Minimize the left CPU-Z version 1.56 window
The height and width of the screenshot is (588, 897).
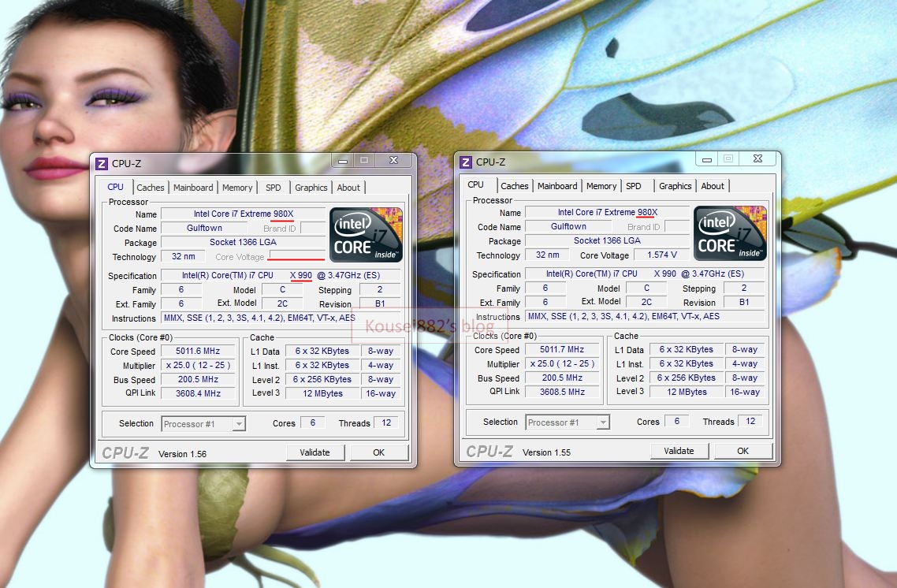coord(343,161)
